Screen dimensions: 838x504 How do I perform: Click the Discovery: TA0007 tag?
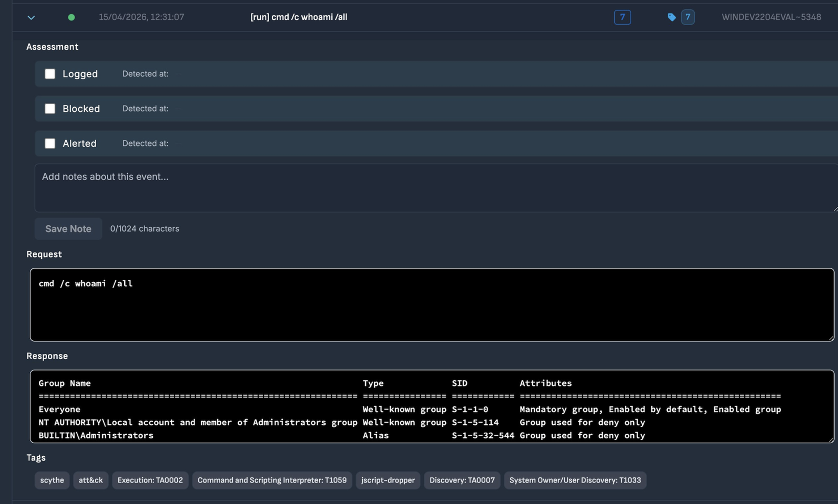[x=462, y=480]
